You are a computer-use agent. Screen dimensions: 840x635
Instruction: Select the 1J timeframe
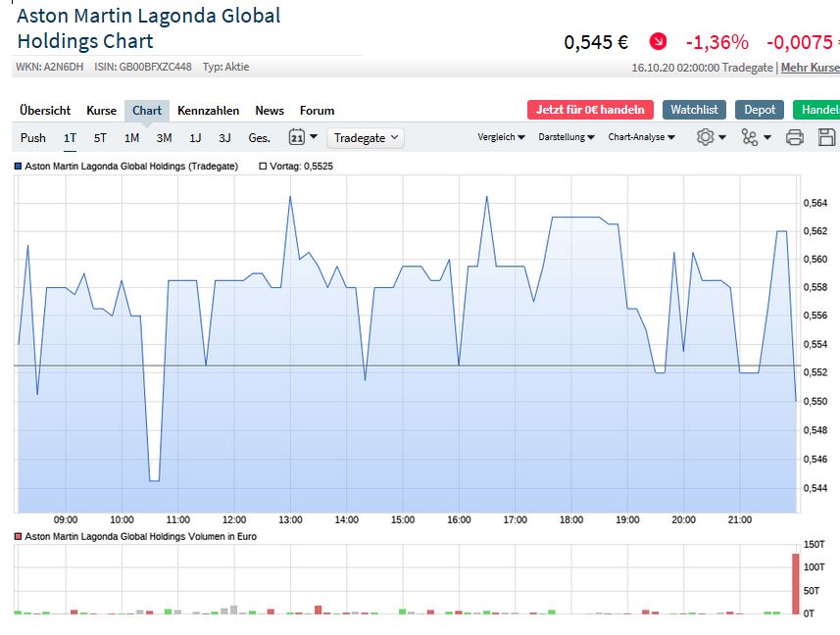(x=195, y=138)
